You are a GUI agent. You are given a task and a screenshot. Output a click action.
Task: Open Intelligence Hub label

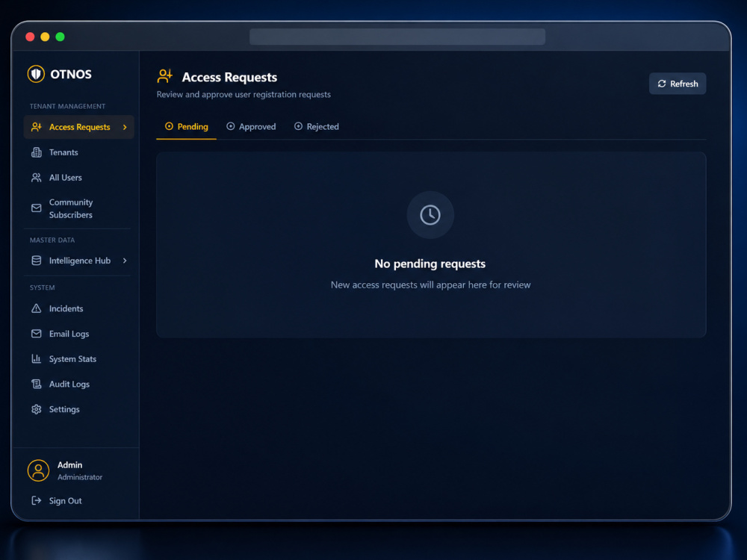(x=80, y=261)
